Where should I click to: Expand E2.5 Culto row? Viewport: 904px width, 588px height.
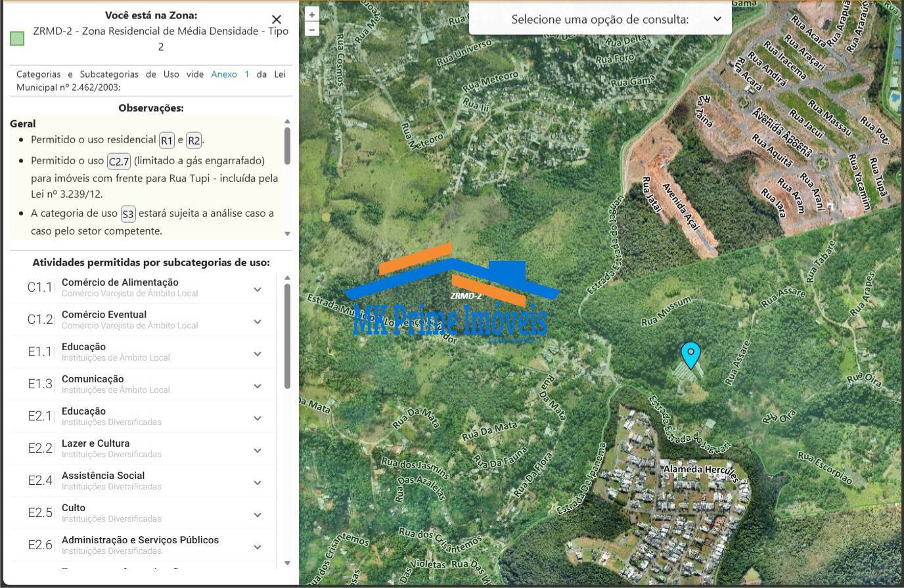click(143, 513)
